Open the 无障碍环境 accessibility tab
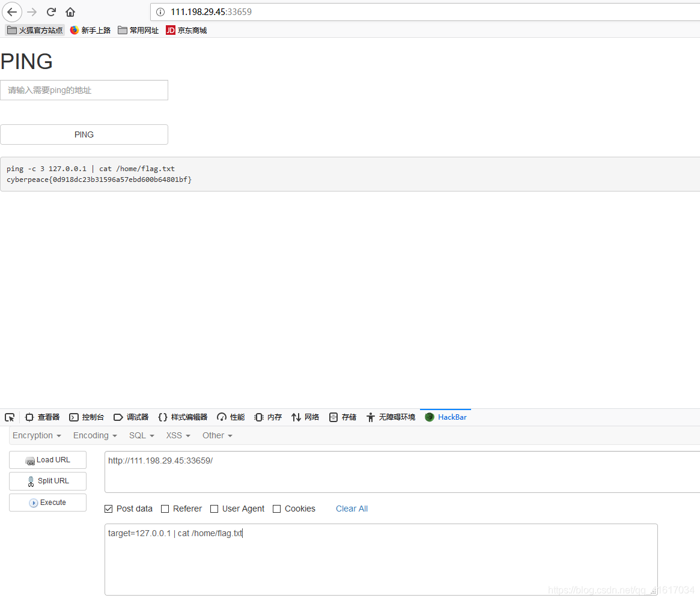Screen dimensions: 700x601 coord(391,417)
